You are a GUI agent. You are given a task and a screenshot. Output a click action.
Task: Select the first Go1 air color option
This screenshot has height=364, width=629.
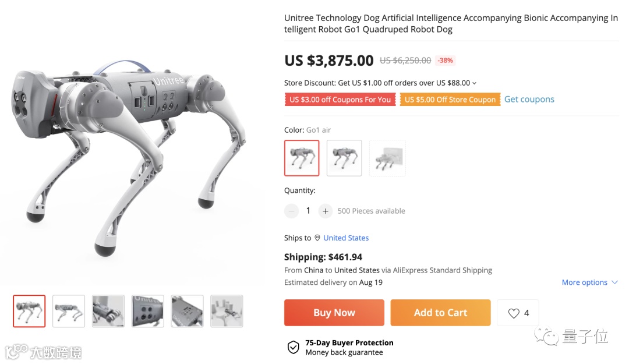[x=302, y=158]
